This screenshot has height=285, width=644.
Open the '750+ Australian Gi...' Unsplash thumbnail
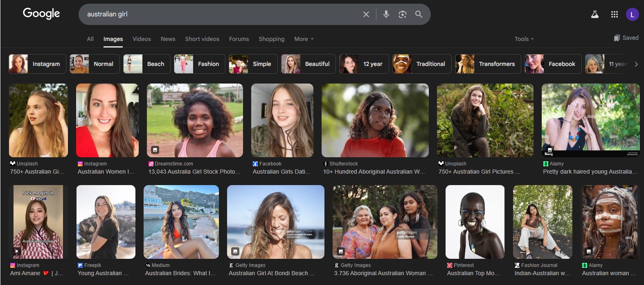38,120
